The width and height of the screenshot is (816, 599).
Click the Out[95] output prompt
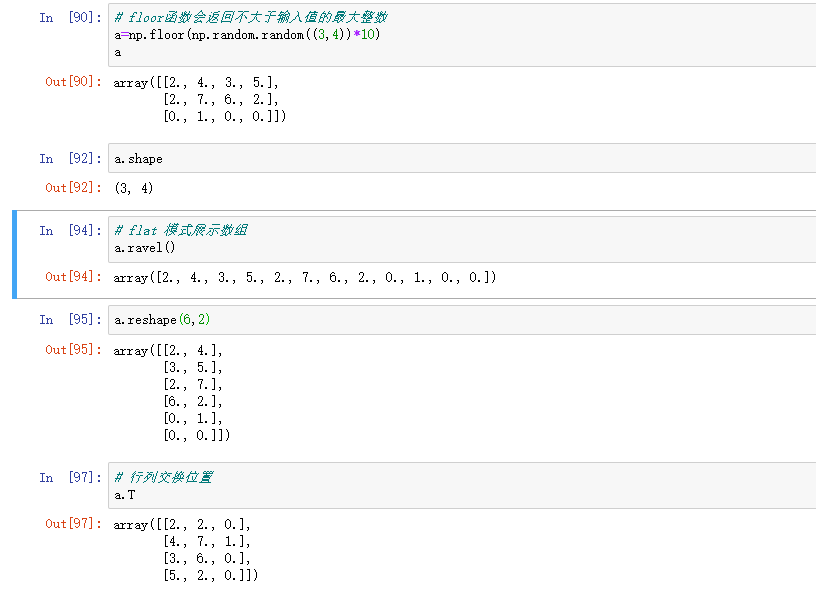tap(73, 350)
